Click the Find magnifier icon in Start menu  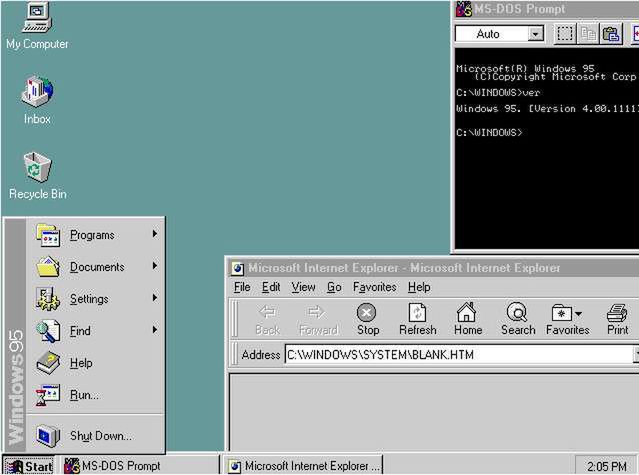tap(48, 331)
